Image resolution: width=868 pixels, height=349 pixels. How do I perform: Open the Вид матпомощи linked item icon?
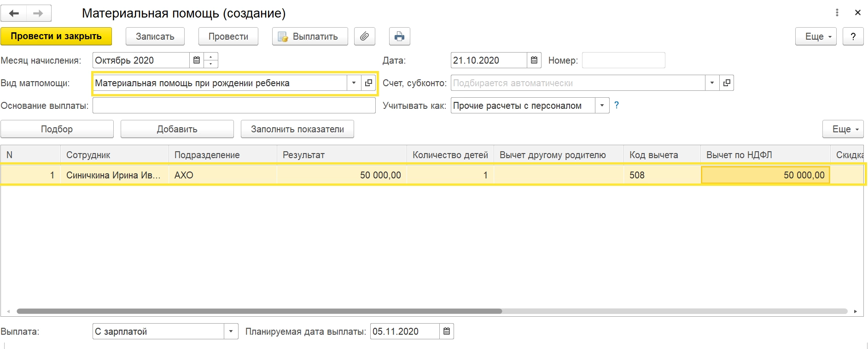368,83
